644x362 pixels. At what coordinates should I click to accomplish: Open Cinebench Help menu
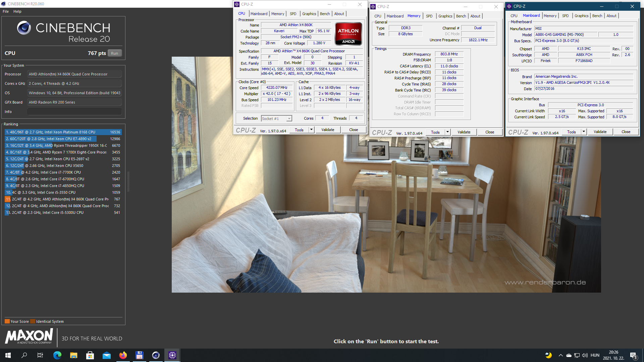pyautogui.click(x=17, y=11)
